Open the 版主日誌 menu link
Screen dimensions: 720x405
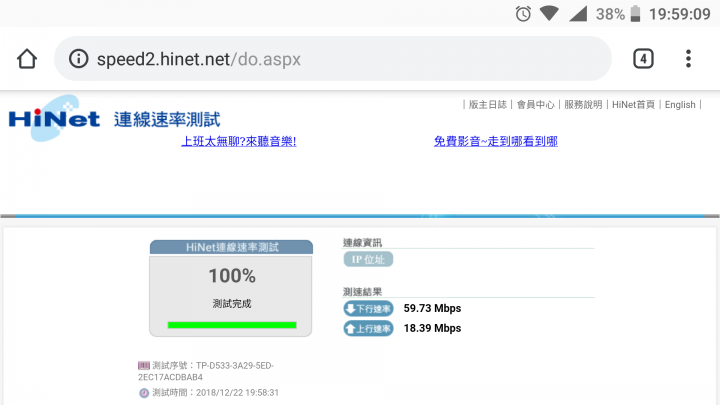click(x=488, y=105)
